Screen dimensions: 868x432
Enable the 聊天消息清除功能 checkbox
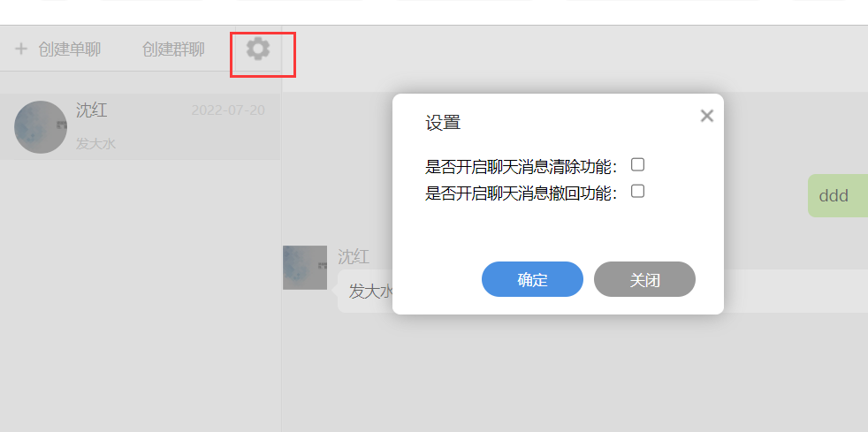pos(637,164)
